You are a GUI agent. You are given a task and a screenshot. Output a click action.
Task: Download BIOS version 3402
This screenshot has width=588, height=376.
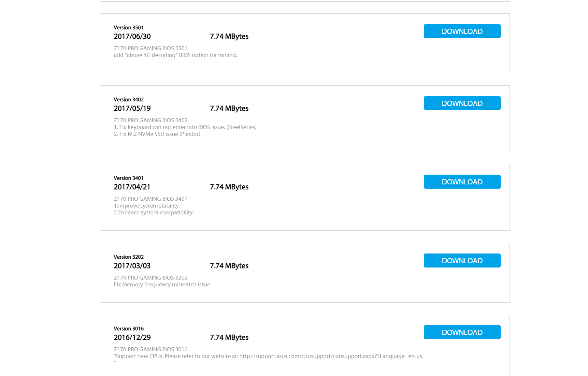click(462, 103)
